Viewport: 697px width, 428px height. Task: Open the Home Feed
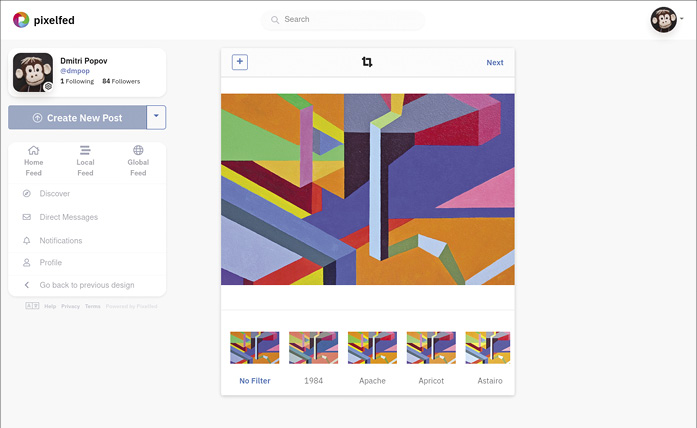tap(33, 161)
